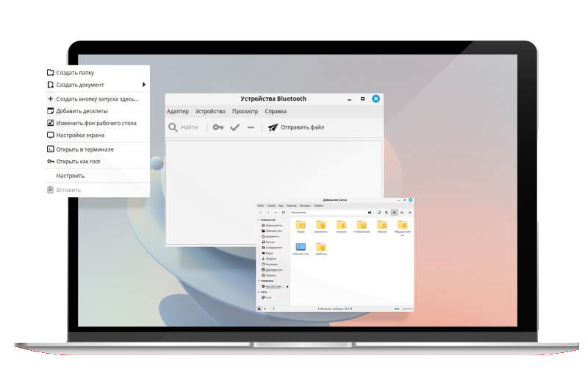
Task: Open the Просмотр menu in Bluetooth window
Action: click(245, 111)
